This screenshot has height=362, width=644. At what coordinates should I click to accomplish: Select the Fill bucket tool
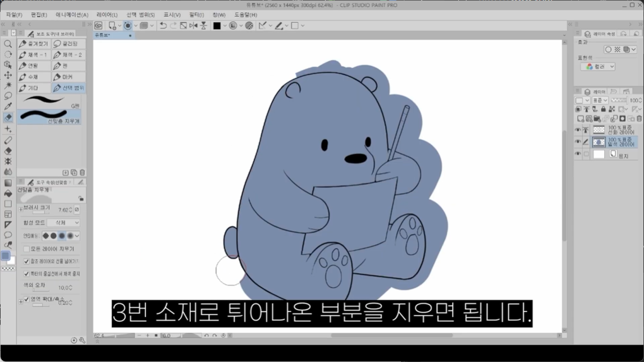click(8, 193)
